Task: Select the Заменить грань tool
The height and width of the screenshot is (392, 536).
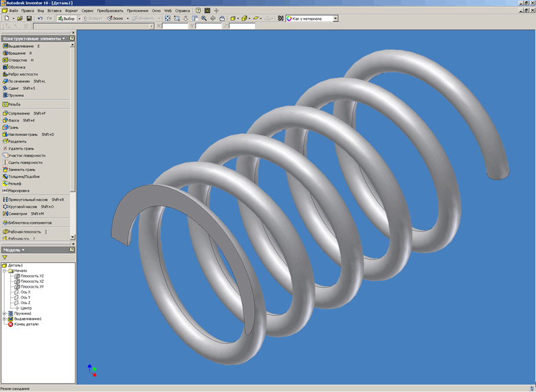Action: pyautogui.click(x=19, y=170)
